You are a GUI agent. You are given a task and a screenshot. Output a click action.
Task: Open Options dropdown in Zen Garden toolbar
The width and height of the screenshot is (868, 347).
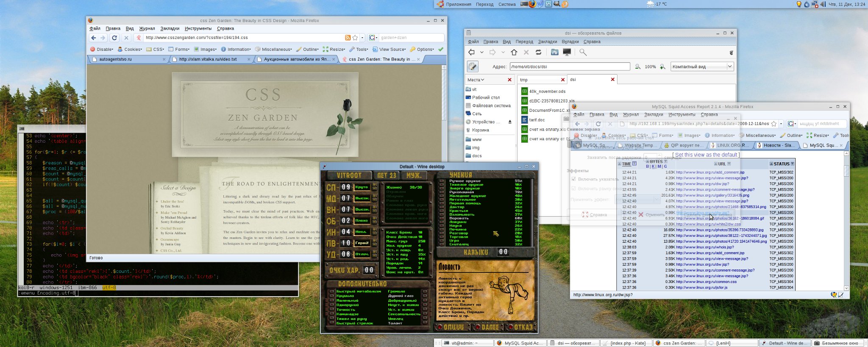tap(422, 49)
